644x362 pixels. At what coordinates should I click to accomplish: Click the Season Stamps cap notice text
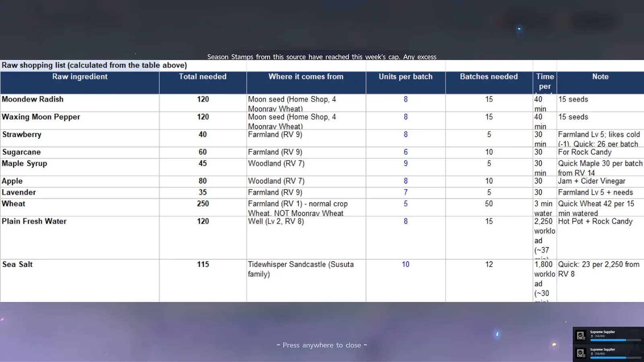coord(322,57)
